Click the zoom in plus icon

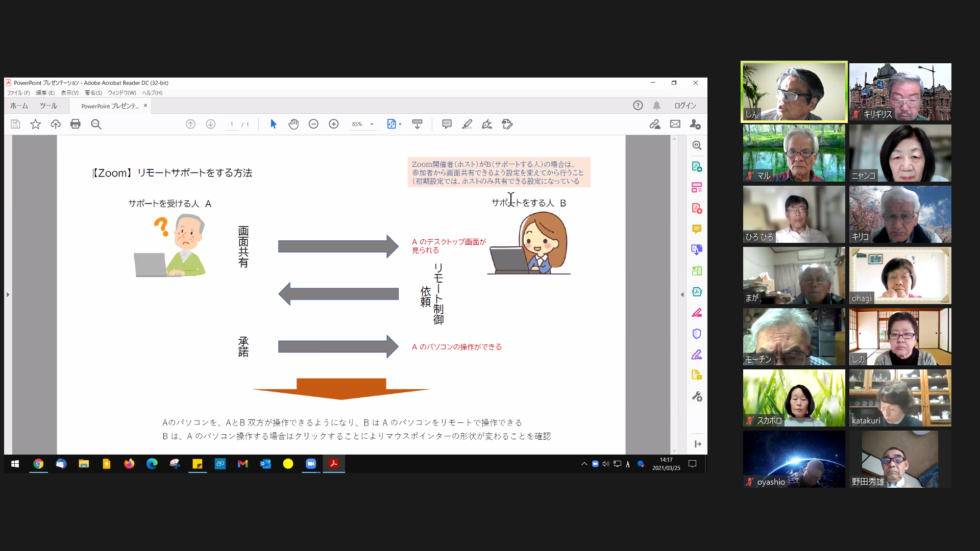click(334, 124)
